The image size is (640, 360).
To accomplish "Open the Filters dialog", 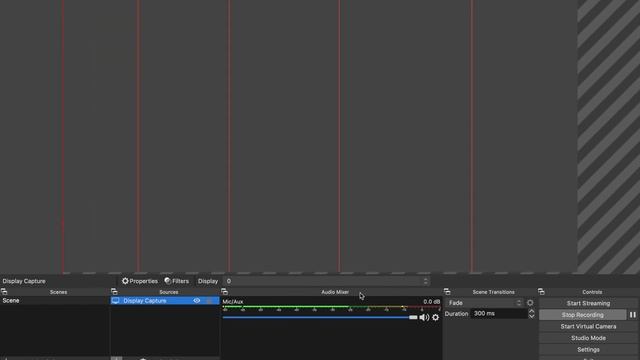I will [176, 281].
